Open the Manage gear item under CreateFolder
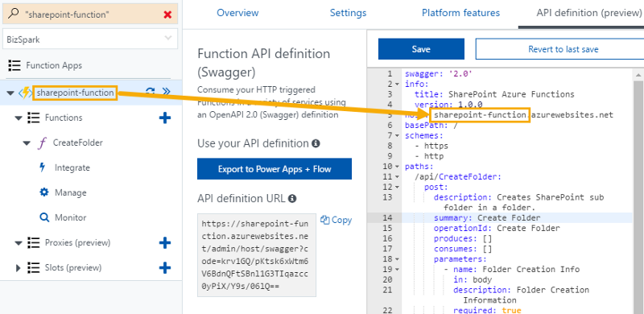Screen dimensions: 644x314 (x=63, y=192)
